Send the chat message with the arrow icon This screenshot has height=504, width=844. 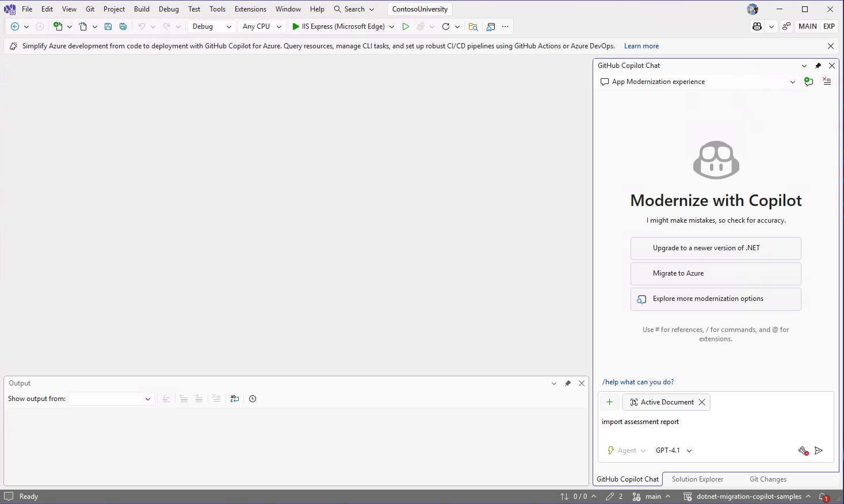point(819,450)
